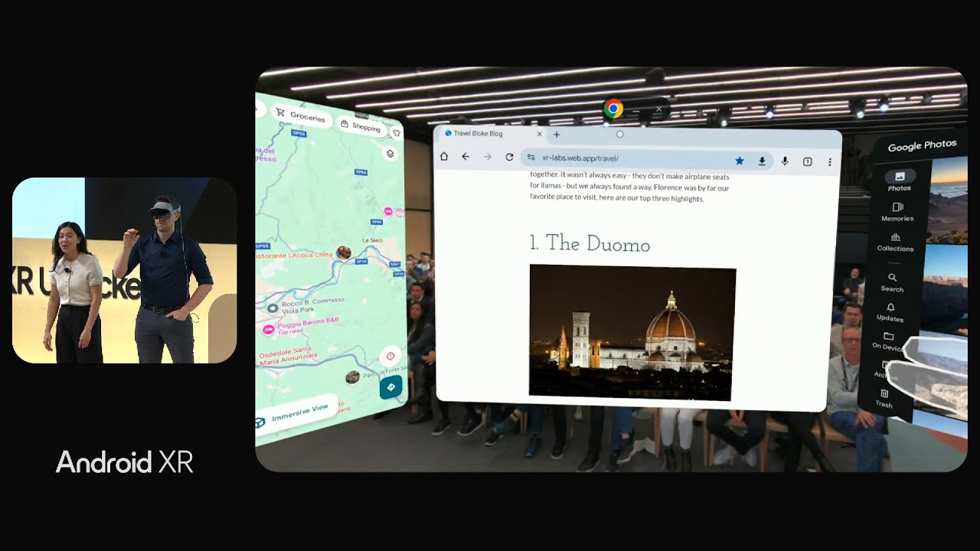The height and width of the screenshot is (551, 980).
Task: Click the clothing chip icon in Maps
Action: [397, 133]
